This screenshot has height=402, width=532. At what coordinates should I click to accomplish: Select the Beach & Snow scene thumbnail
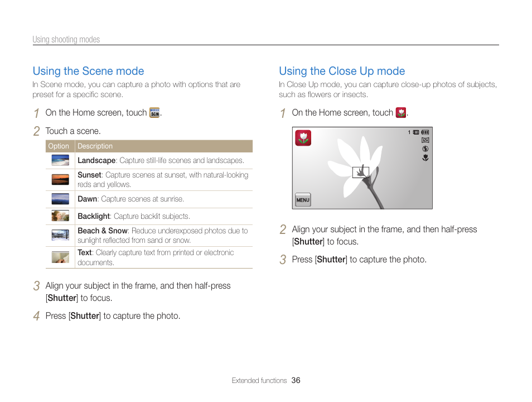pyautogui.click(x=60, y=235)
